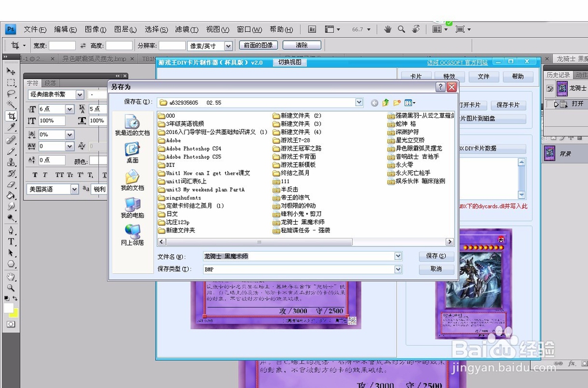This screenshot has width=588, height=388.
Task: Click the 保存 button in the Save As dialog
Action: [436, 256]
